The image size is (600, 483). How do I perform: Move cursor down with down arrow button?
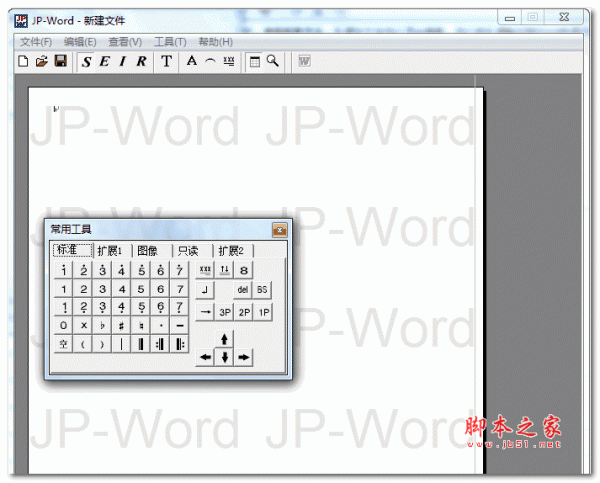click(225, 357)
